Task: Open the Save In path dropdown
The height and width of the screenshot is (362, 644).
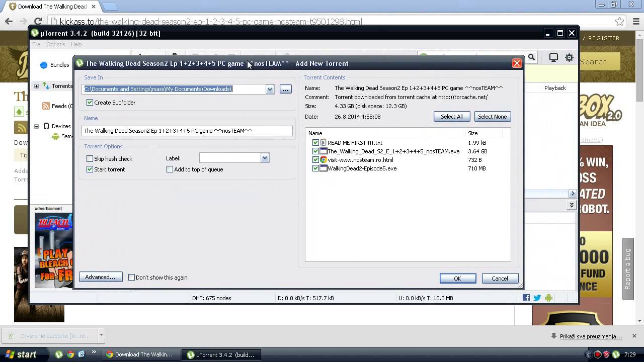Action: (x=270, y=89)
